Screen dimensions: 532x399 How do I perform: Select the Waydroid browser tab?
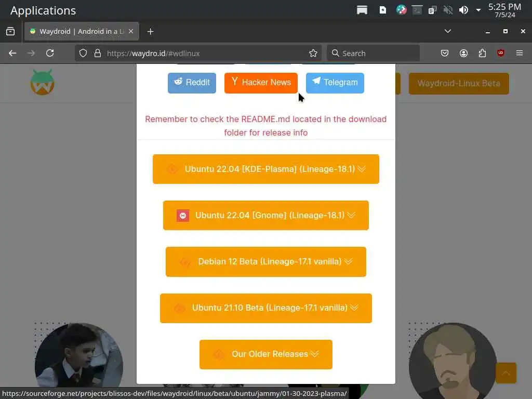[x=82, y=31]
